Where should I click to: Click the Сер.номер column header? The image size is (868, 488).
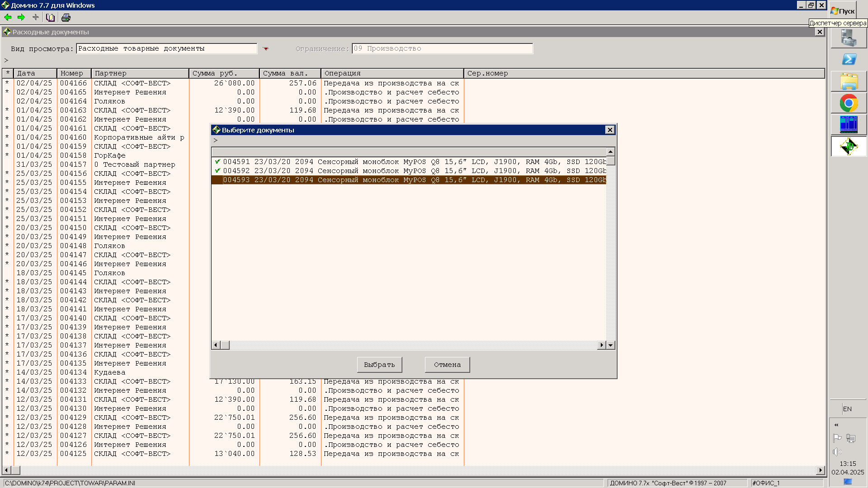644,73
